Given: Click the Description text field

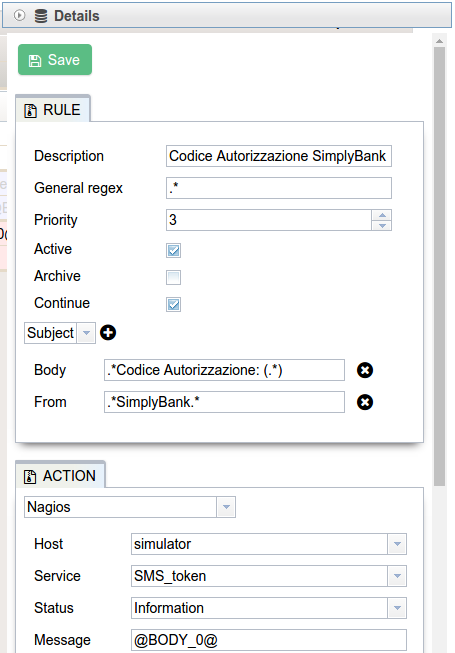Looking at the screenshot, I should point(278,156).
